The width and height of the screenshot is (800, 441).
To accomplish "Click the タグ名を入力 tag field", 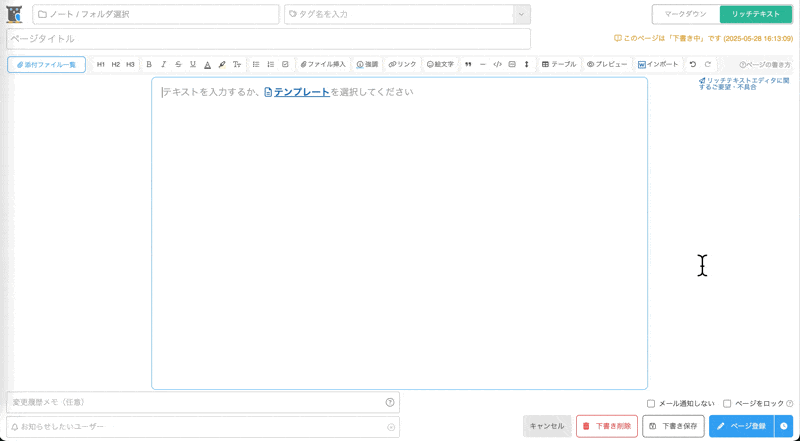I will [398, 14].
